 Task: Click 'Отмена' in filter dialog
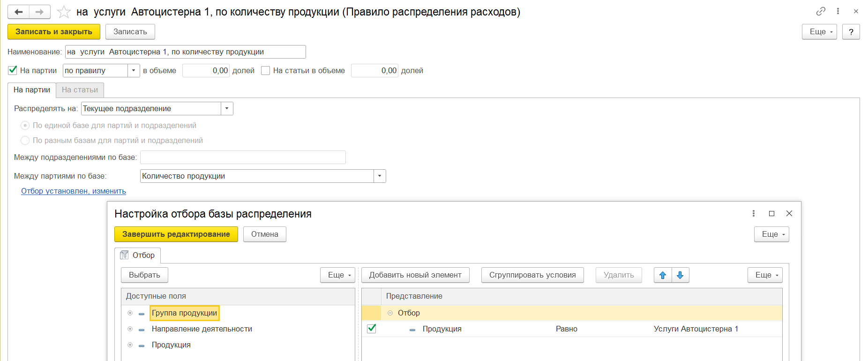(x=265, y=234)
